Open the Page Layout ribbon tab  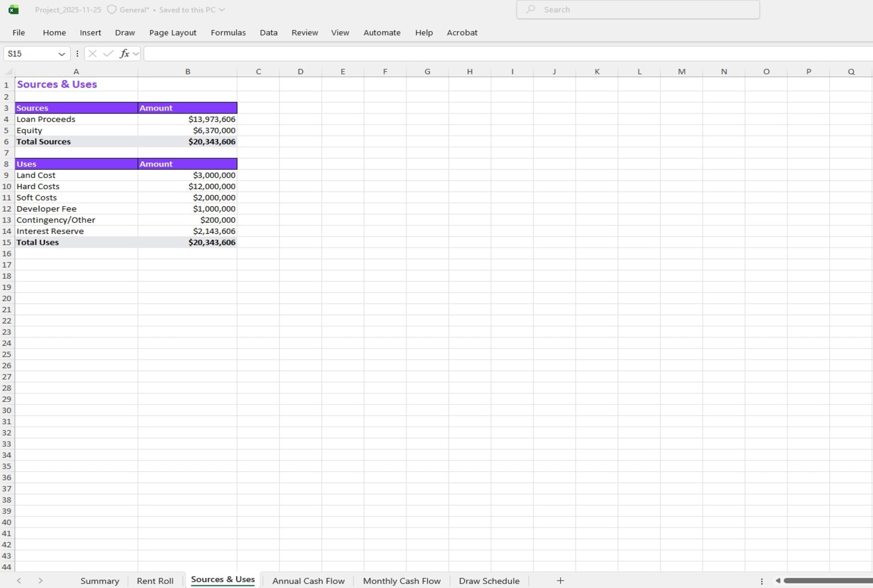pos(173,33)
